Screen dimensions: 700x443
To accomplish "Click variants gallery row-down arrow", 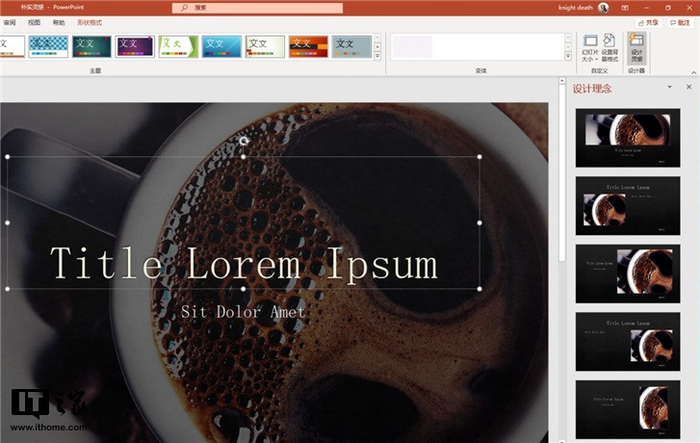I will pyautogui.click(x=568, y=46).
